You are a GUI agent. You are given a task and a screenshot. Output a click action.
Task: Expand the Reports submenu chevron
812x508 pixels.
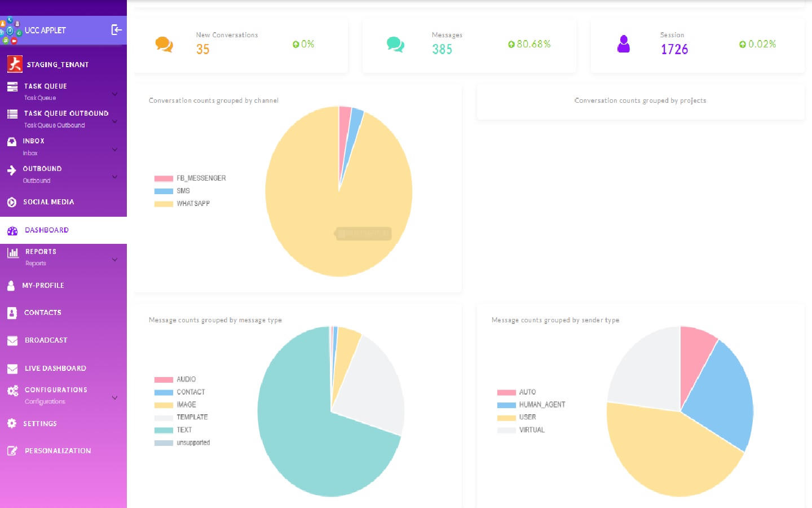click(114, 260)
